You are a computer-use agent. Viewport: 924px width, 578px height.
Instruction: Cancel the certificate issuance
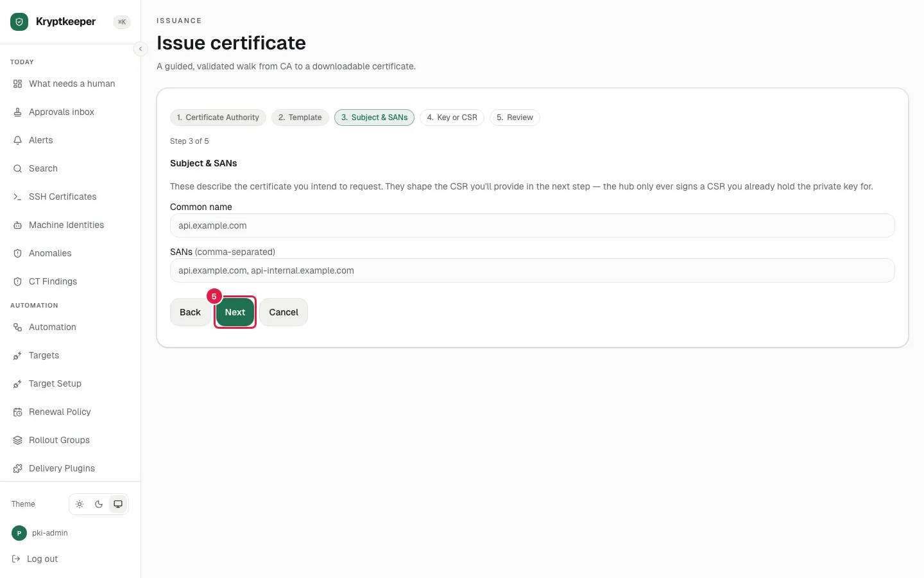coord(284,312)
